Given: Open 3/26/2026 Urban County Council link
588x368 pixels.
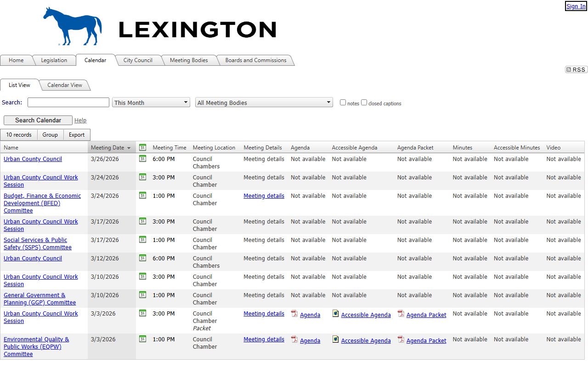Looking at the screenshot, I should (x=33, y=159).
